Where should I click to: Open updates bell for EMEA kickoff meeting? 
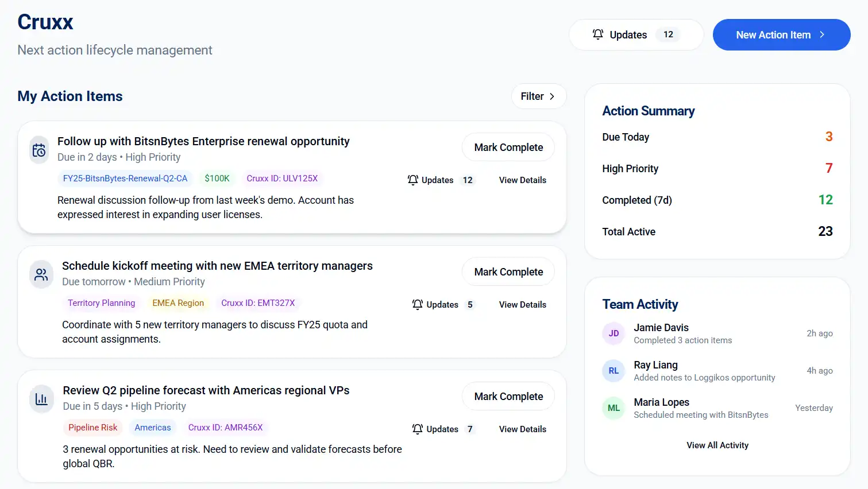coord(418,305)
